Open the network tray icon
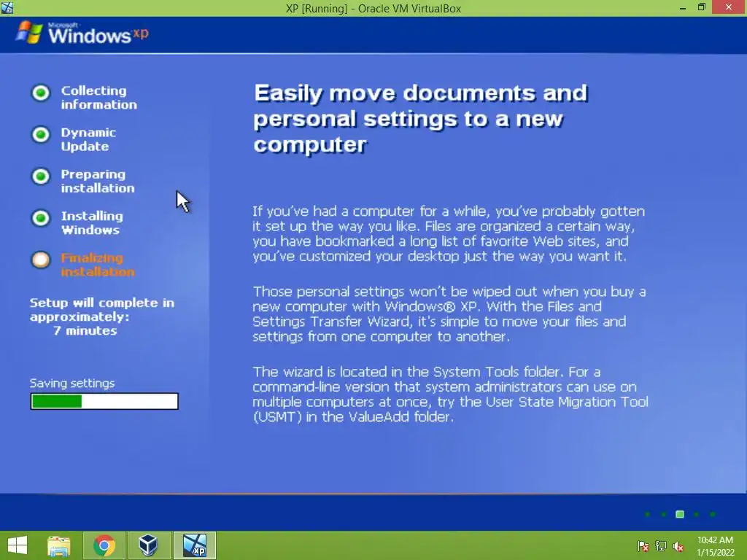The image size is (747, 560). pyautogui.click(x=661, y=546)
